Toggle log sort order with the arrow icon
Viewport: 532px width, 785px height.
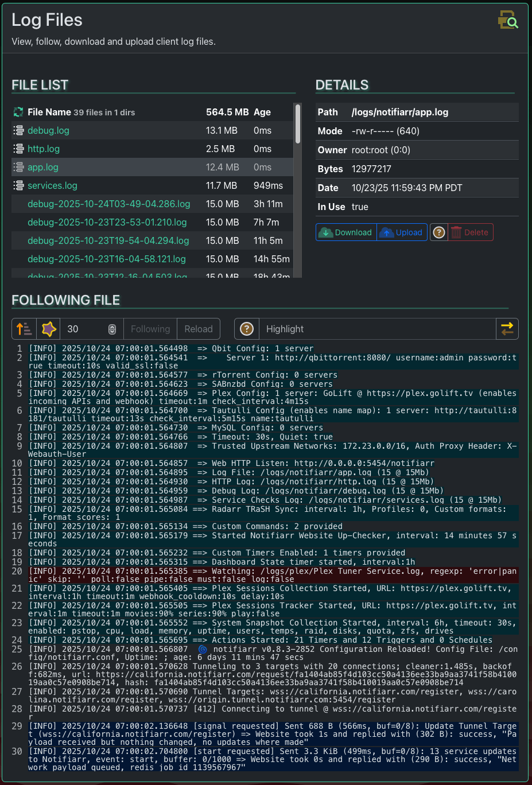pos(24,329)
